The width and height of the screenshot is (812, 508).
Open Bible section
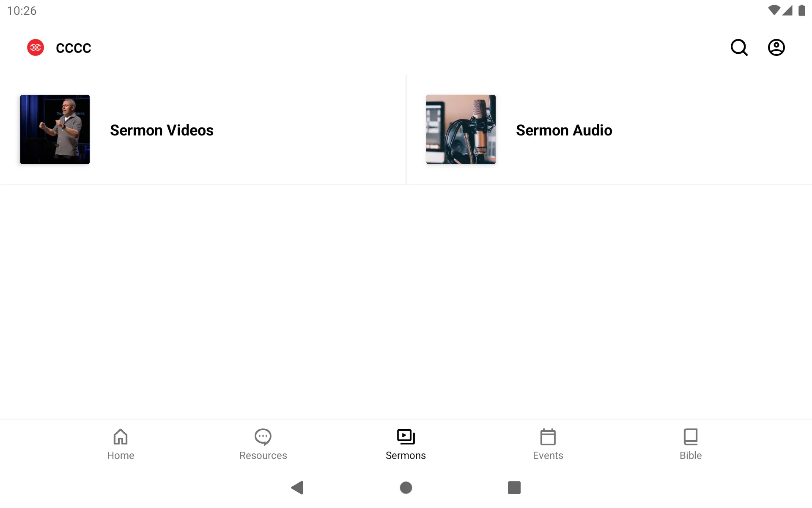pos(690,444)
